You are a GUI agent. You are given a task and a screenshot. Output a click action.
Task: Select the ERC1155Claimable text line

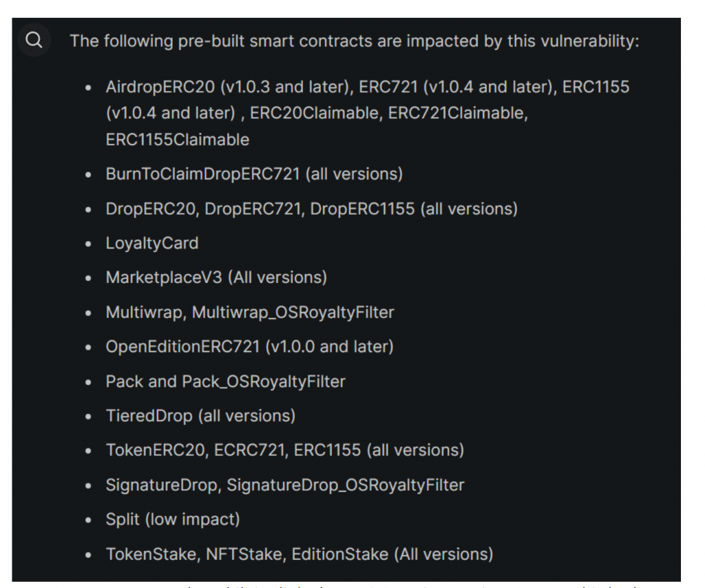coord(177,139)
